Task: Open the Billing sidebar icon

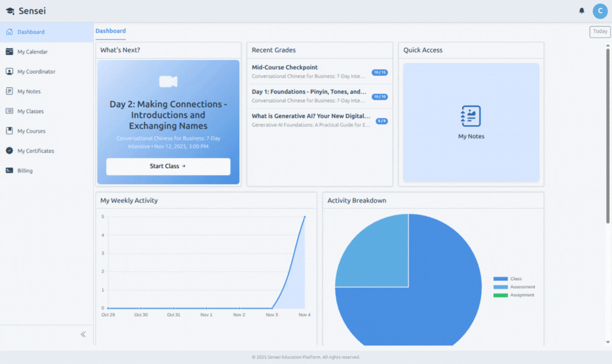Action: [10, 170]
